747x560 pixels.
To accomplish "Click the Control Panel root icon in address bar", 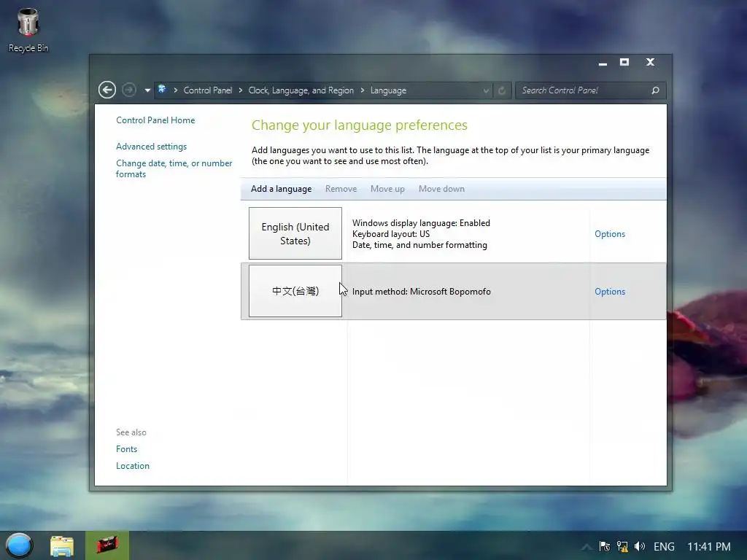I will [x=162, y=90].
